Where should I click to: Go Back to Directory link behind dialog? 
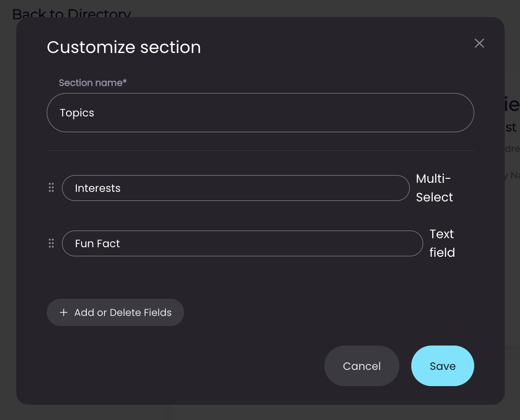coord(72,13)
